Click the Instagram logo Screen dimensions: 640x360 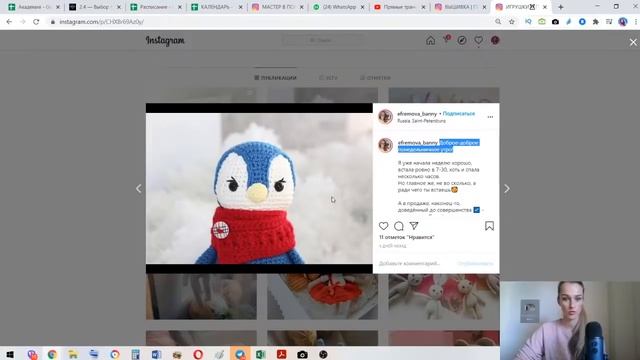(165, 40)
